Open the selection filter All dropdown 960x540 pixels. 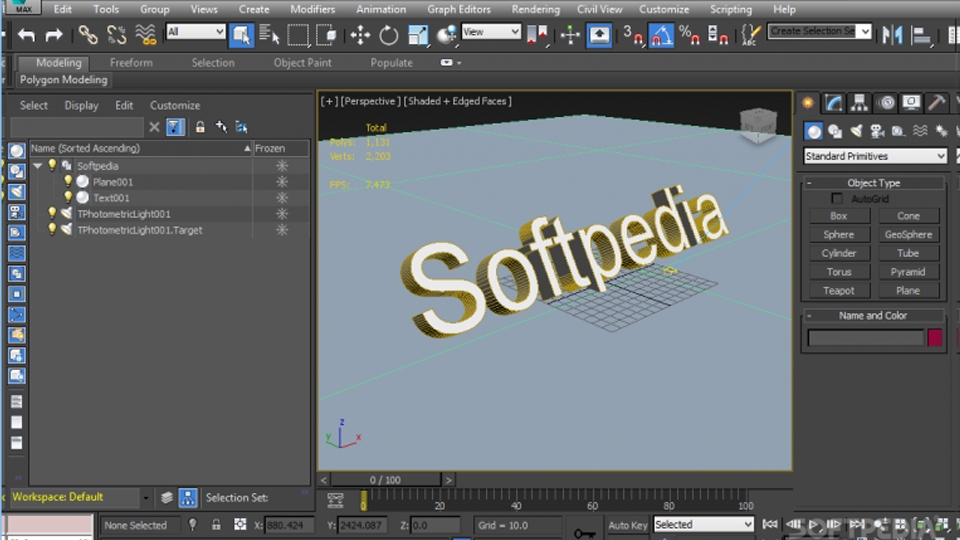[x=195, y=32]
